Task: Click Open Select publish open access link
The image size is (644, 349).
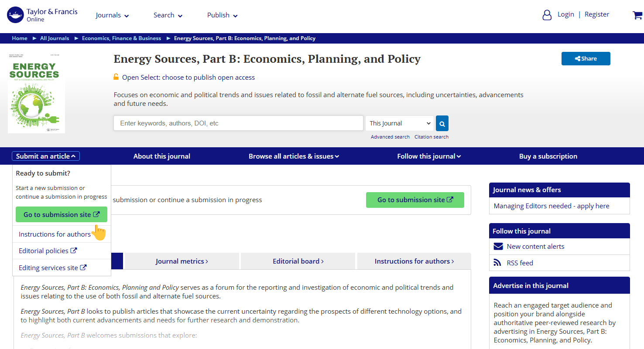Action: click(x=188, y=78)
